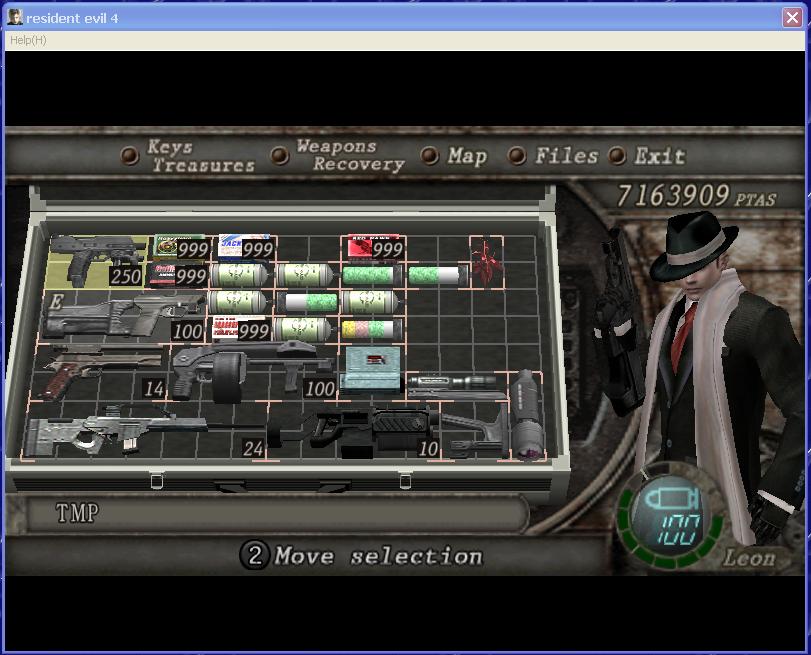Image resolution: width=811 pixels, height=655 pixels.
Task: Open the Keys Treasures tab
Action: click(x=188, y=156)
